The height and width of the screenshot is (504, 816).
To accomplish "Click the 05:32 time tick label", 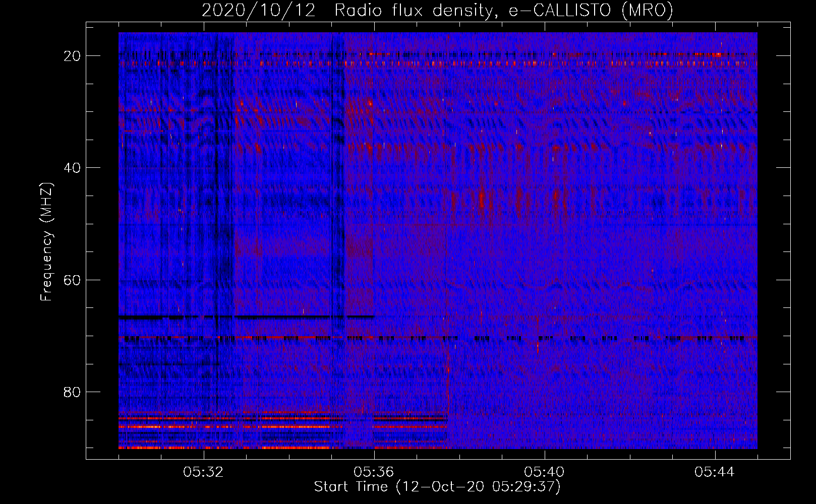I will click(x=203, y=472).
